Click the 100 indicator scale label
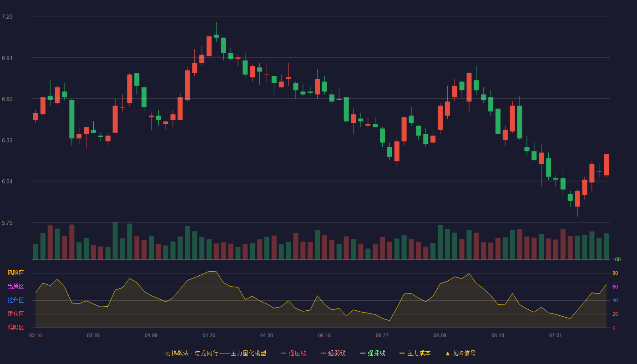 click(x=617, y=260)
